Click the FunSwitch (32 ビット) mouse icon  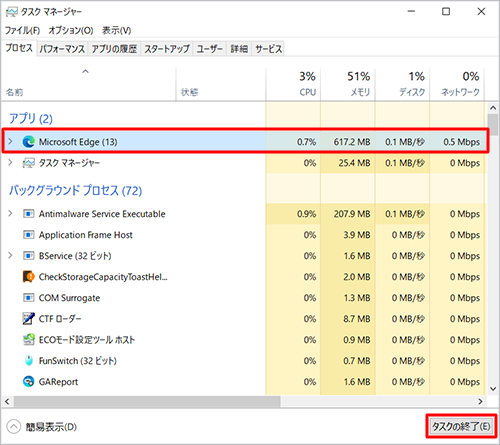29,361
